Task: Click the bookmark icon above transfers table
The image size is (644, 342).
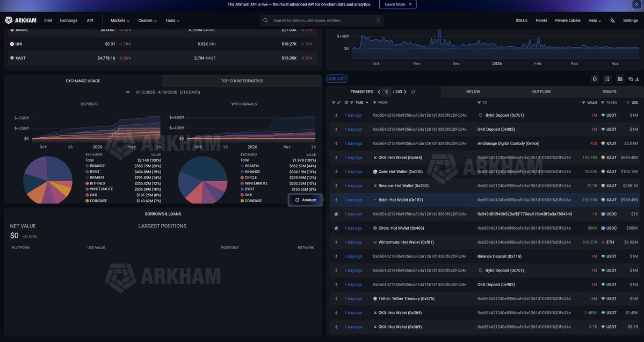Action: click(x=607, y=79)
